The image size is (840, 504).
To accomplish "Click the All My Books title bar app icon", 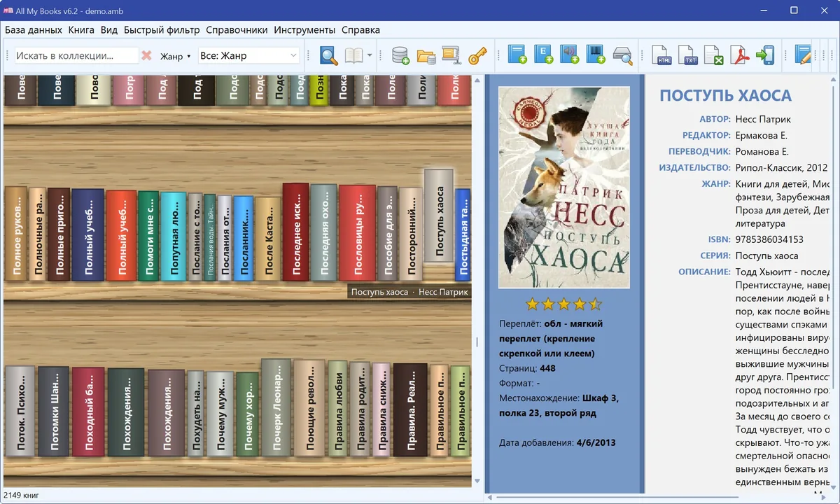I will coord(8,10).
